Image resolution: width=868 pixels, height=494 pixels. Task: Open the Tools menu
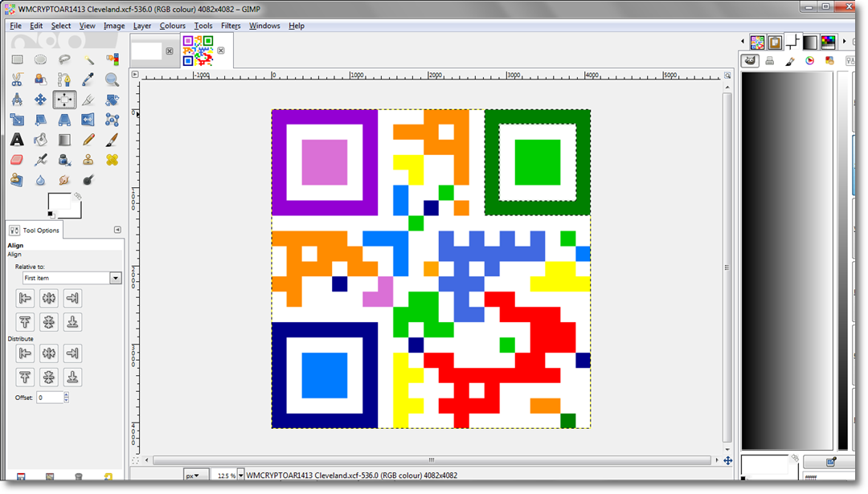coord(203,26)
